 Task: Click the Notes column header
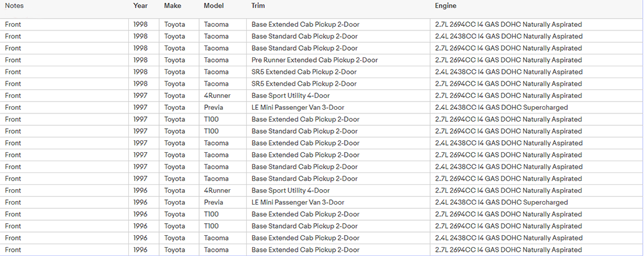tap(14, 6)
